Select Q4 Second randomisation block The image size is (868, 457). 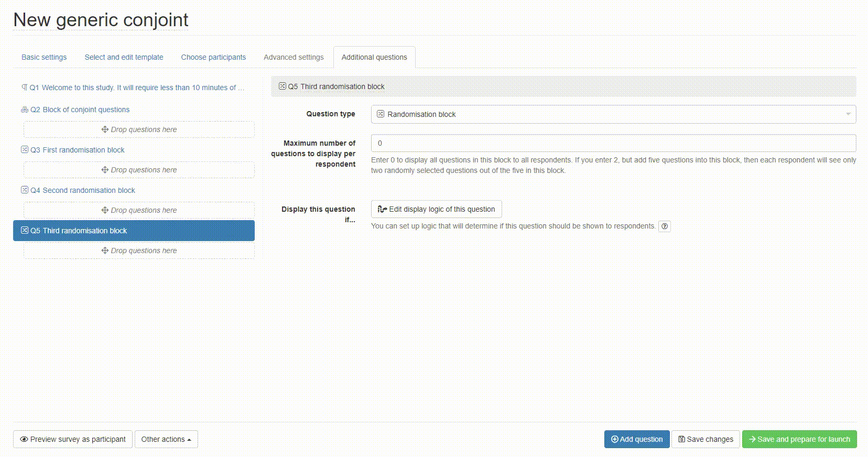pyautogui.click(x=134, y=190)
